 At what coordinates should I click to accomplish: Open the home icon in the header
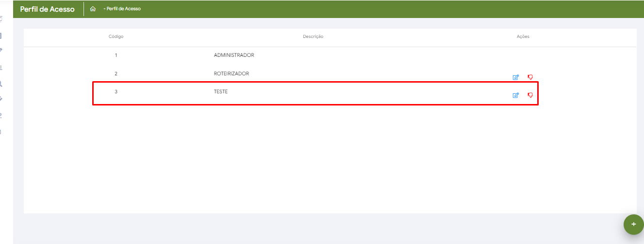[x=93, y=9]
